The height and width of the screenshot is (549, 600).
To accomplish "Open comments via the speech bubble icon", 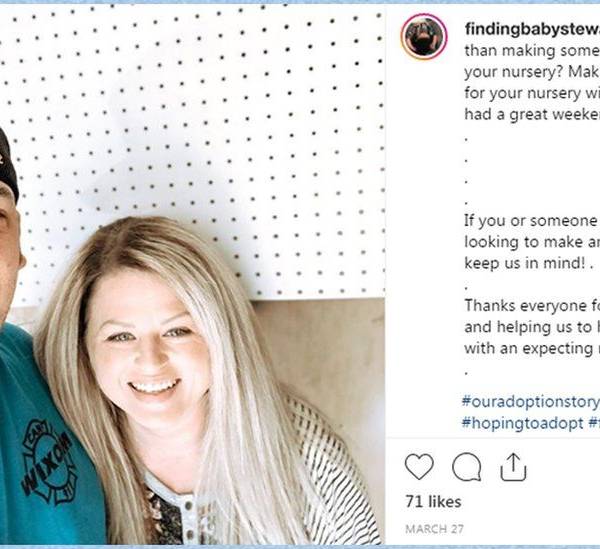I will [466, 466].
